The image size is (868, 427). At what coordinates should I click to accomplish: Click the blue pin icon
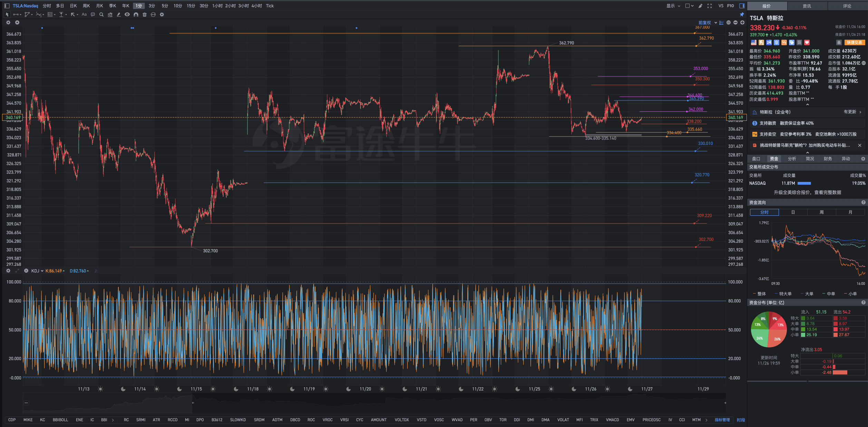click(x=742, y=14)
